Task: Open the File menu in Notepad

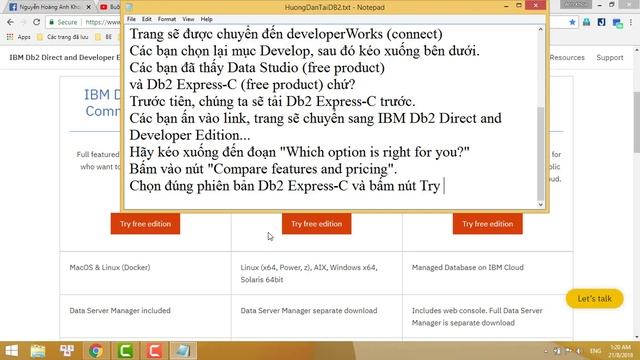Action: [131, 19]
